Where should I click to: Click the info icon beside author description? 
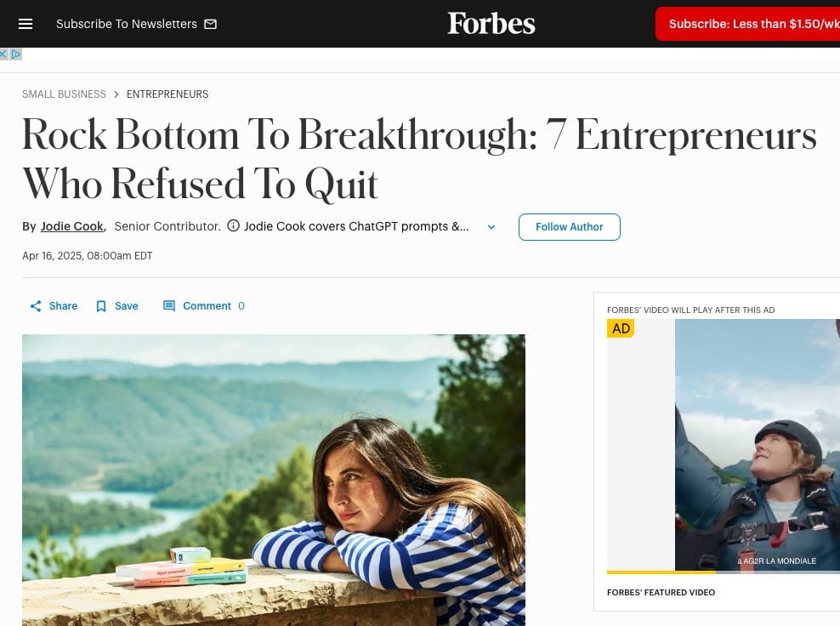point(233,226)
